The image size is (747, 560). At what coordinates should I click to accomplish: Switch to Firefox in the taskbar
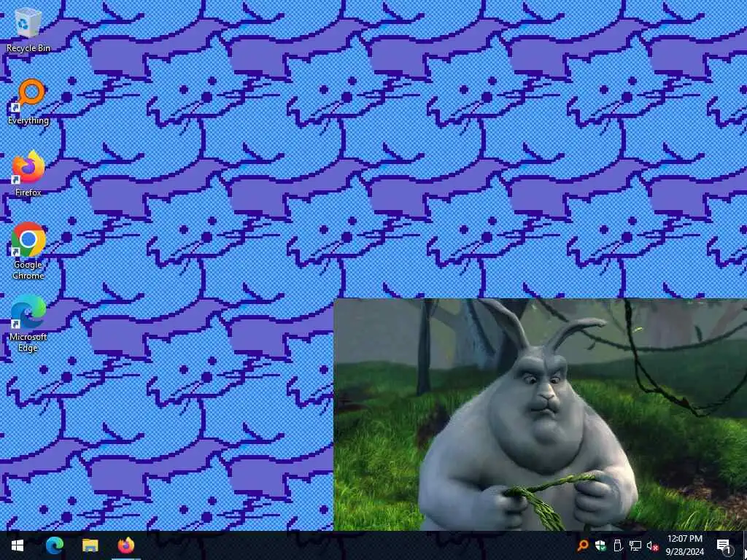pos(125,545)
